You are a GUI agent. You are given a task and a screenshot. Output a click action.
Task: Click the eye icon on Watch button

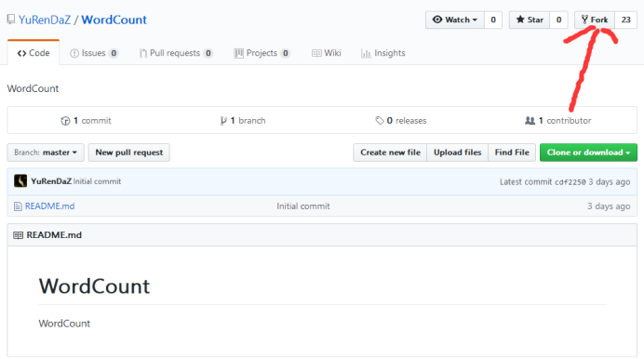click(x=437, y=20)
